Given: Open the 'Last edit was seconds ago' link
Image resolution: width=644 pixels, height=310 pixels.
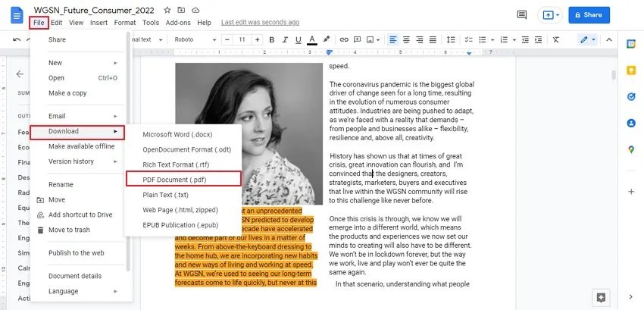Looking at the screenshot, I should (x=260, y=23).
